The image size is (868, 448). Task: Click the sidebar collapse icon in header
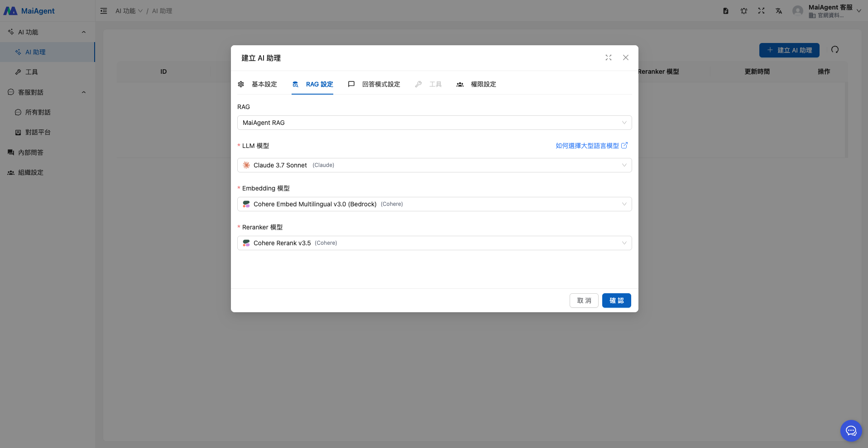point(104,11)
